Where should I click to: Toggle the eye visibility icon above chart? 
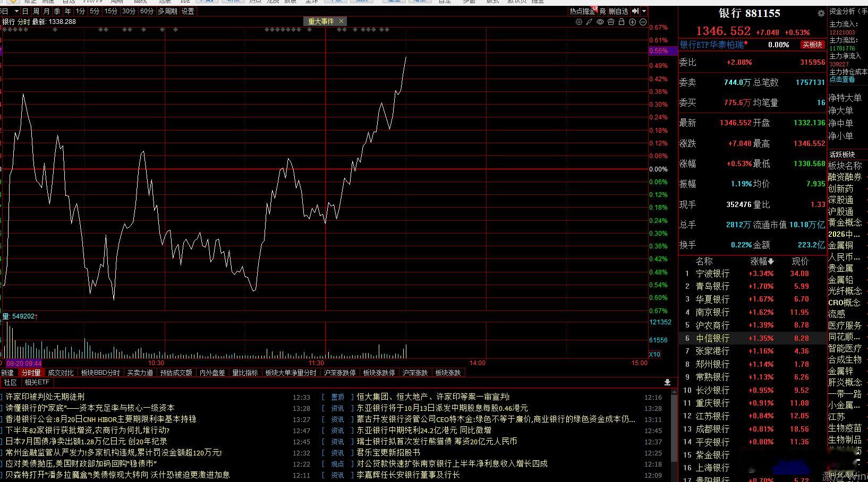[x=600, y=22]
